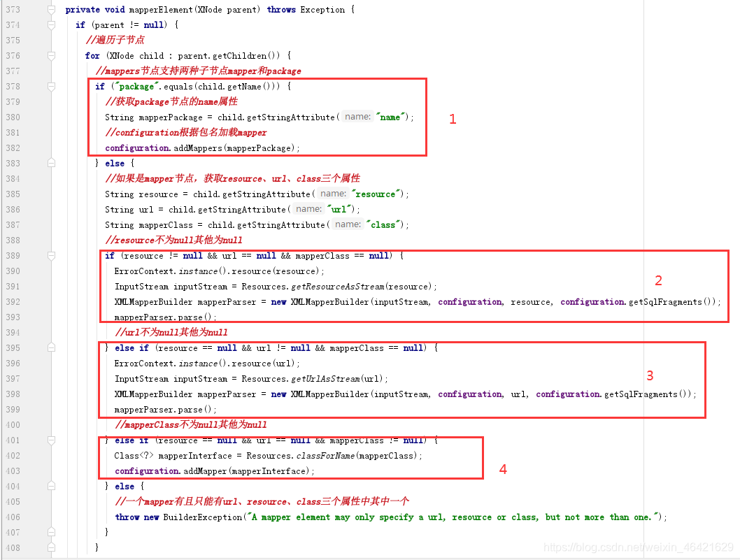Click the throws keyword on line 373
The image size is (740, 560).
coord(281,9)
